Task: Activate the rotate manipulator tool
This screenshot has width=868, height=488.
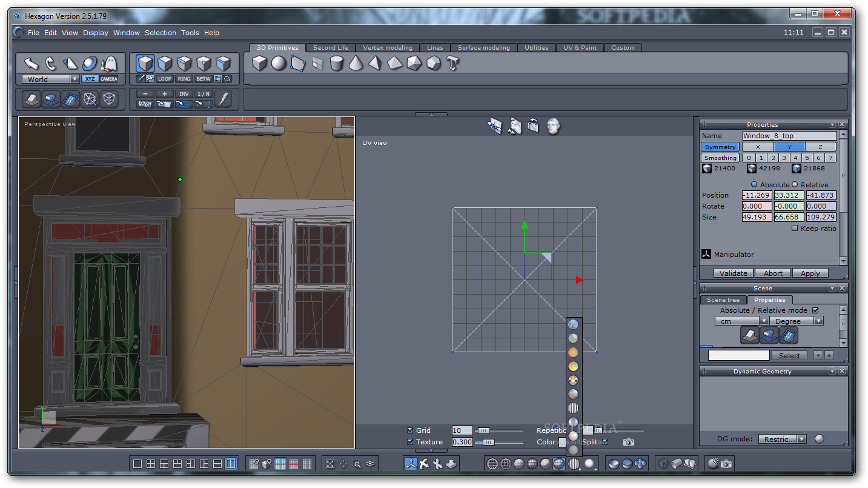Action: tap(51, 63)
